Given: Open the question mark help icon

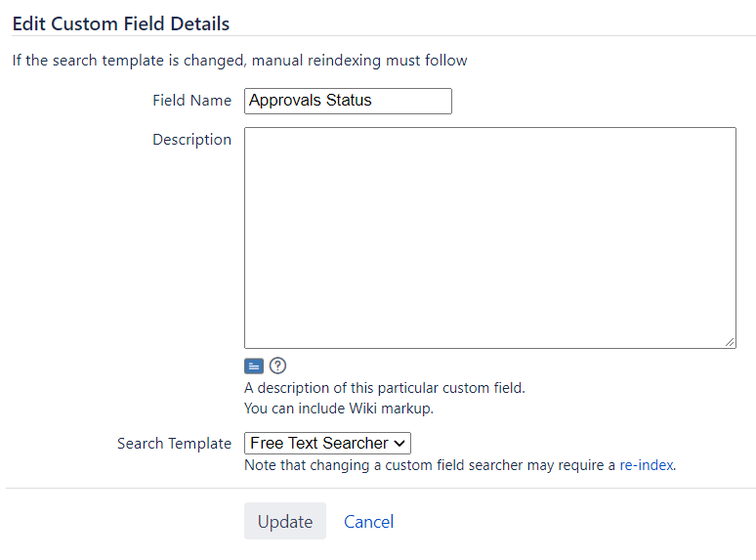Looking at the screenshot, I should (277, 366).
